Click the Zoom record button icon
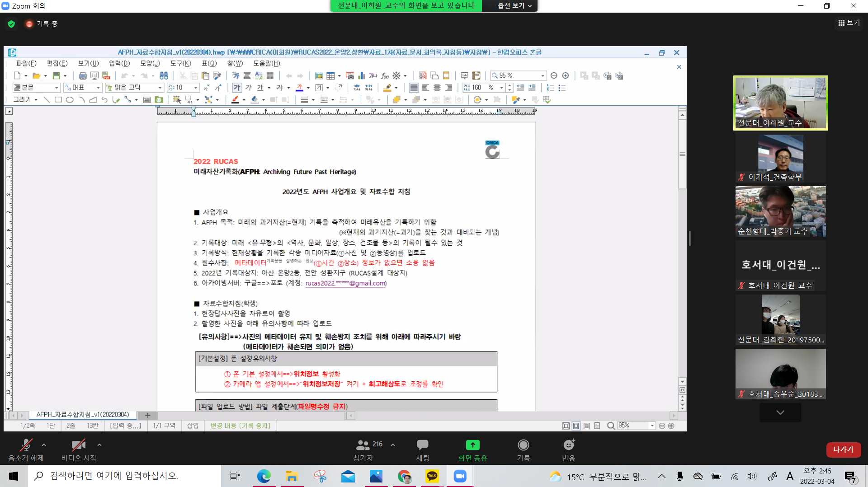This screenshot has width=868, height=487. (x=523, y=445)
